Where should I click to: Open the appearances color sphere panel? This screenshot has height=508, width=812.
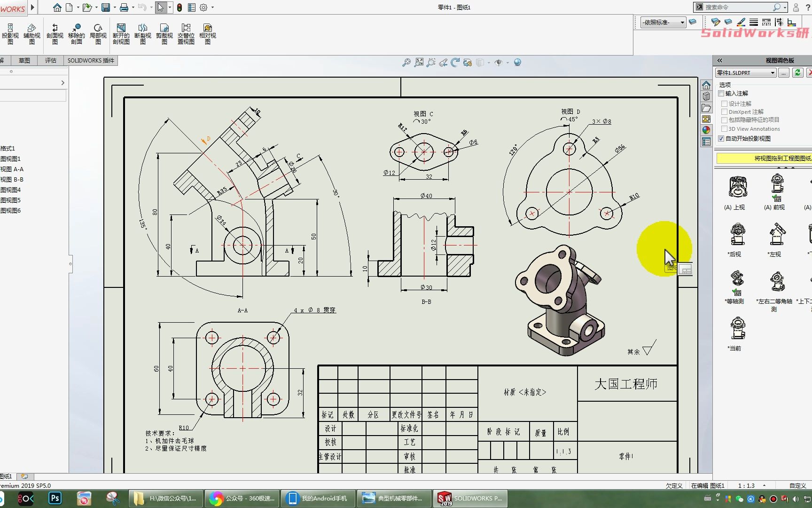click(706, 130)
